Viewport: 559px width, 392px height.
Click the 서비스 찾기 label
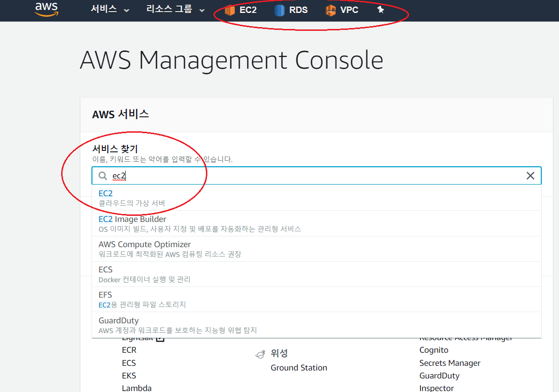115,149
